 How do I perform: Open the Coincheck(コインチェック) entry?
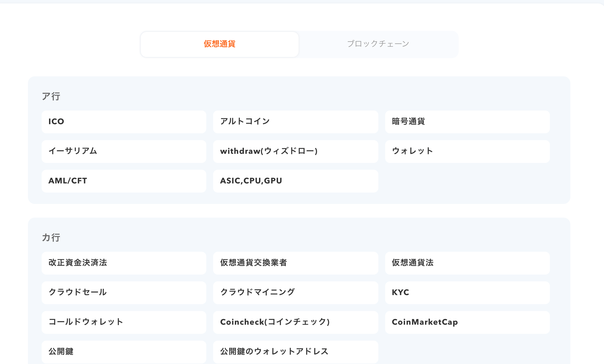pyautogui.click(x=295, y=322)
